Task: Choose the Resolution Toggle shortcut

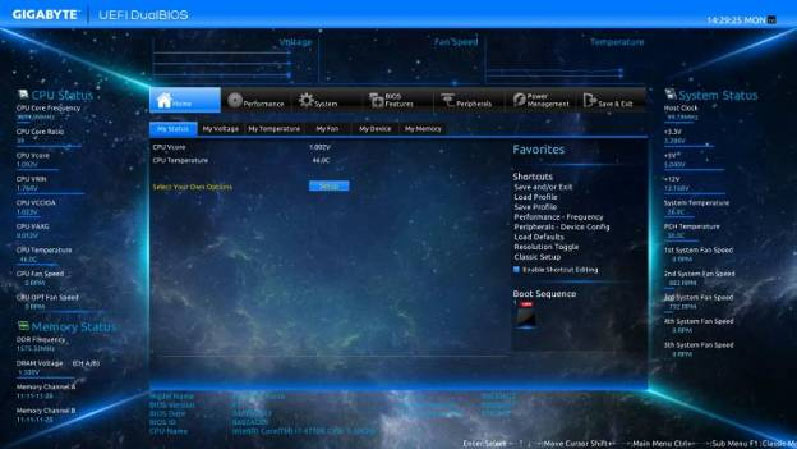Action: [x=546, y=247]
